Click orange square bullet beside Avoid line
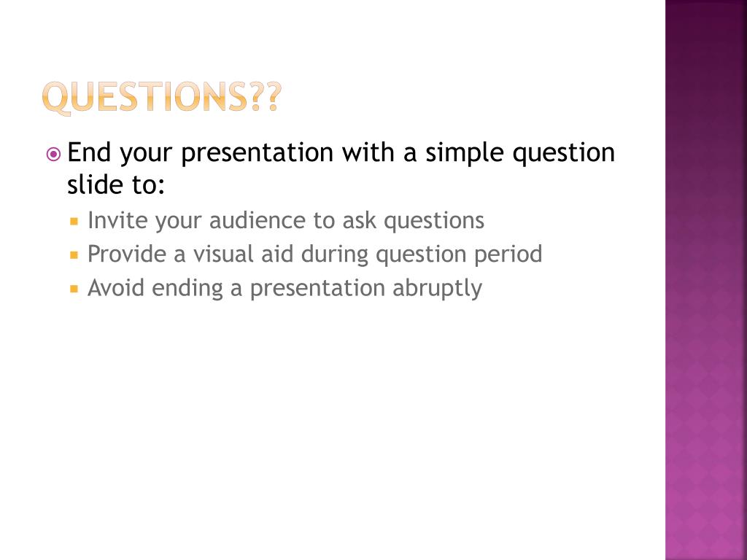747x560 pixels. pos(74,289)
